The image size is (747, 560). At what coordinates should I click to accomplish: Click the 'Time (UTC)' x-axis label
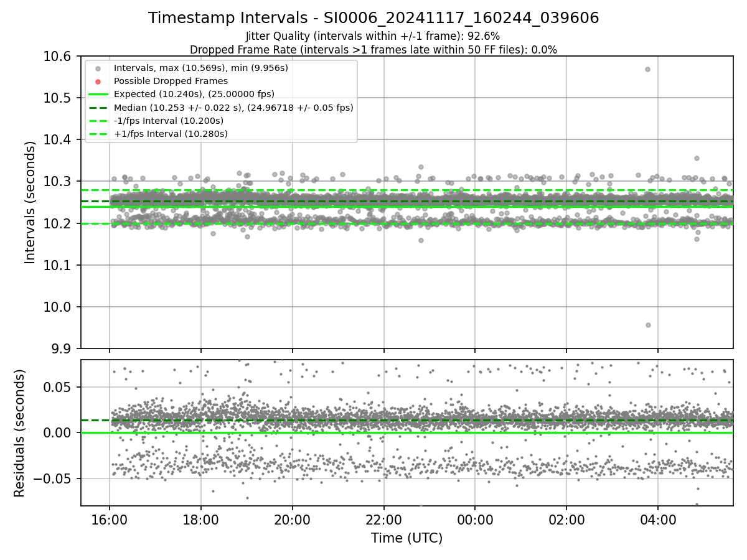coord(407,538)
